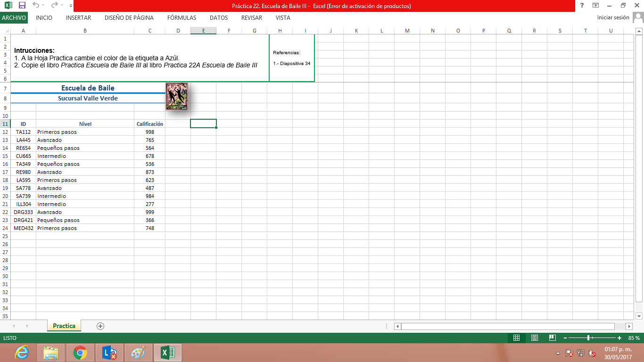Viewport: 644px width, 362px height.
Task: Open zoom dialog via 85 % label
Action: pyautogui.click(x=634, y=338)
